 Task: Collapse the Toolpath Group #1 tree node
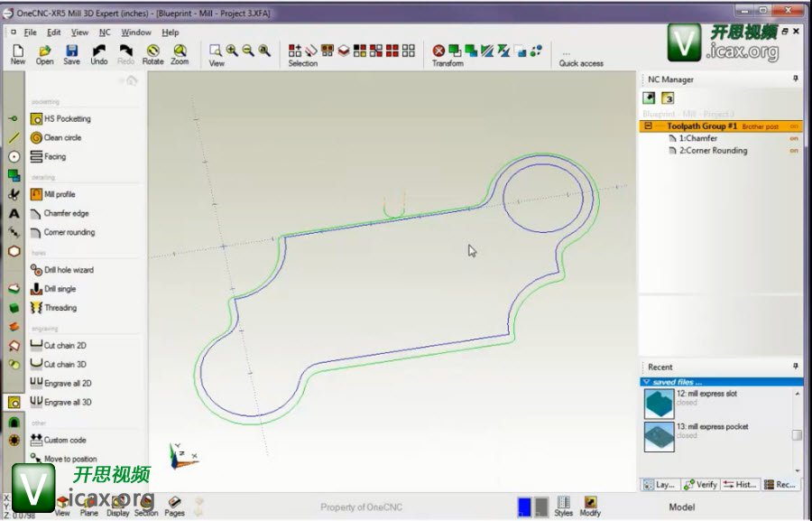point(648,126)
